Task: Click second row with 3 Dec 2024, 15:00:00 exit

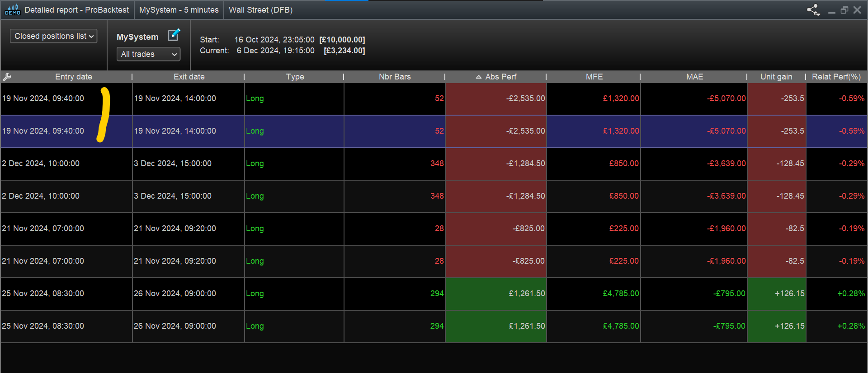Action: [x=173, y=196]
